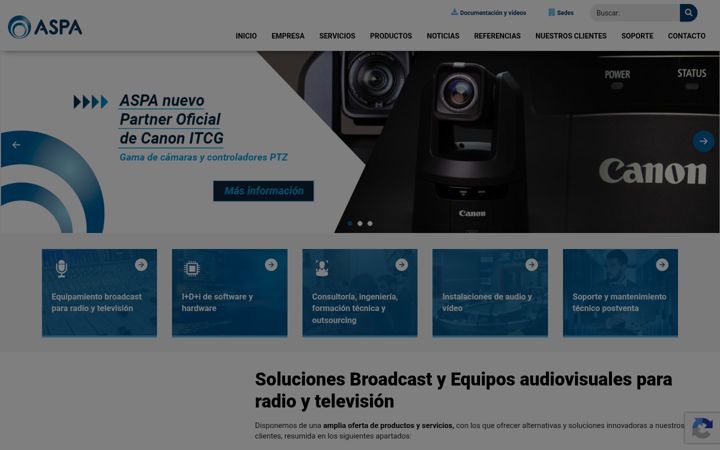Click the reCAPTCHA badge

pos(702,428)
